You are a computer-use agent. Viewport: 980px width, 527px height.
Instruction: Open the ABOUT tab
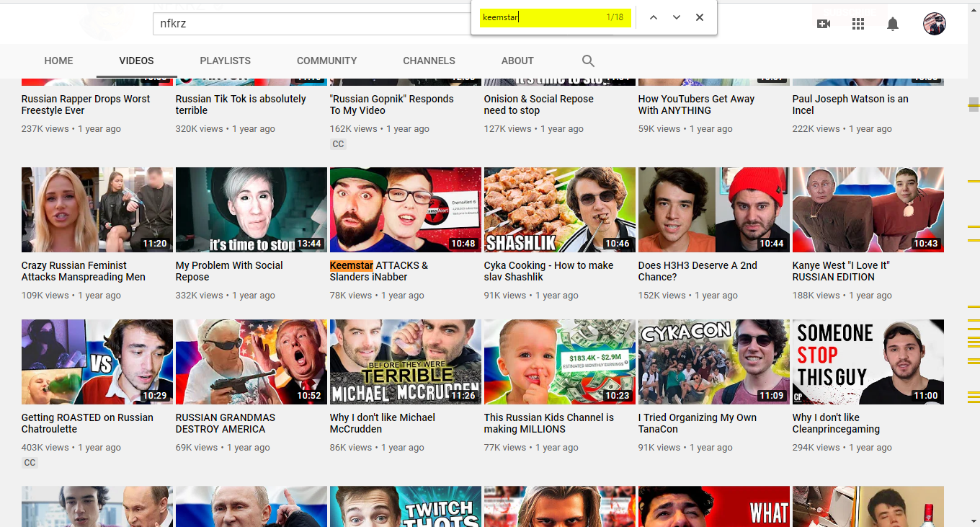tap(517, 61)
